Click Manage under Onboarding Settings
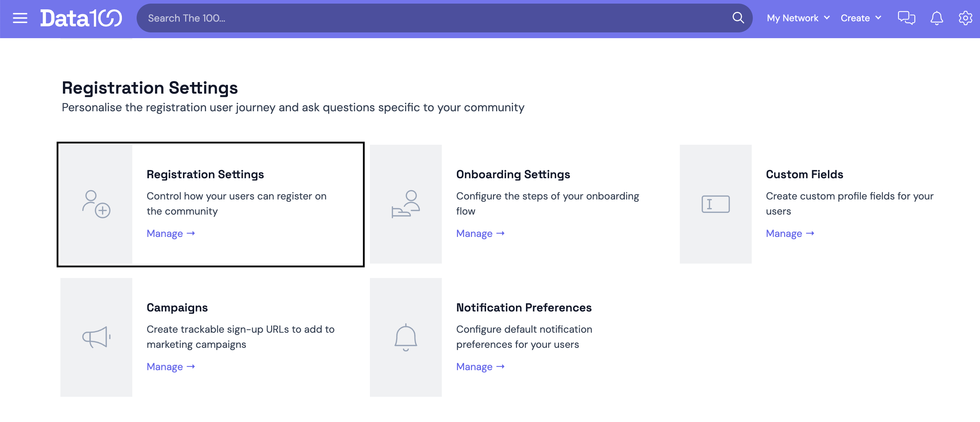Viewport: 980px width, 422px height. (480, 233)
